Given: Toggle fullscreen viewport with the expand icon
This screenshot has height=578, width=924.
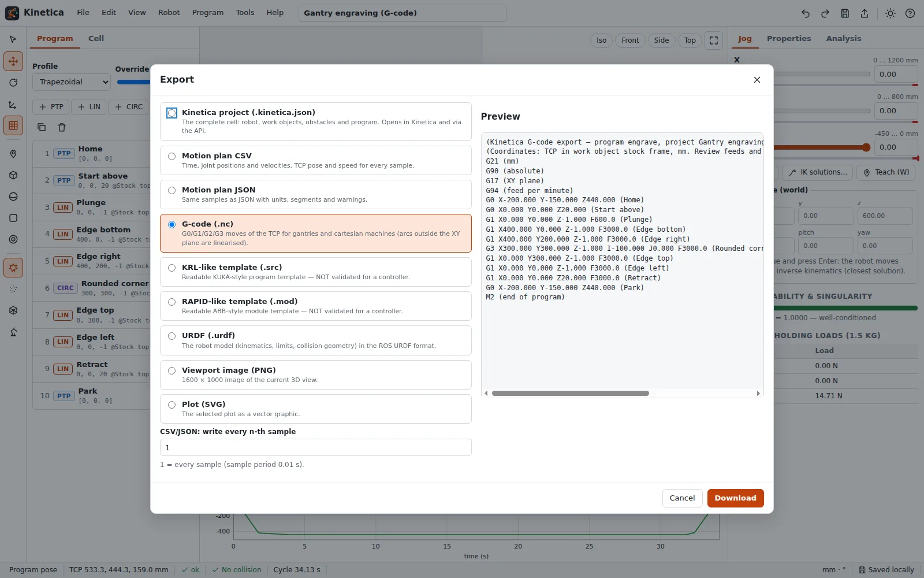Looking at the screenshot, I should [714, 40].
